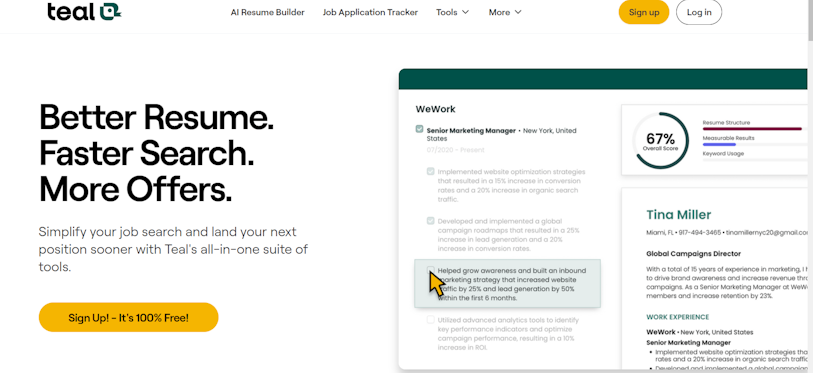This screenshot has width=813, height=373.
Task: Click the Global Campaigns Director title
Action: click(x=694, y=254)
